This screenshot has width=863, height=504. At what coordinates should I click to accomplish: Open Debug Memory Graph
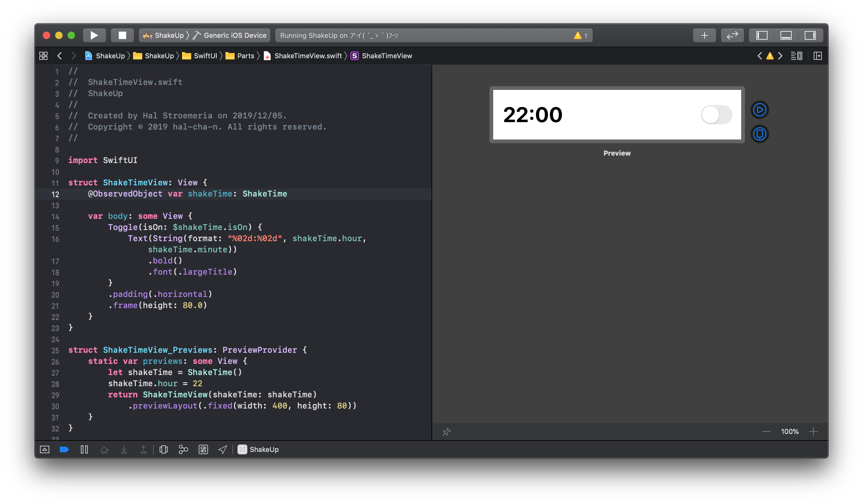tap(184, 449)
